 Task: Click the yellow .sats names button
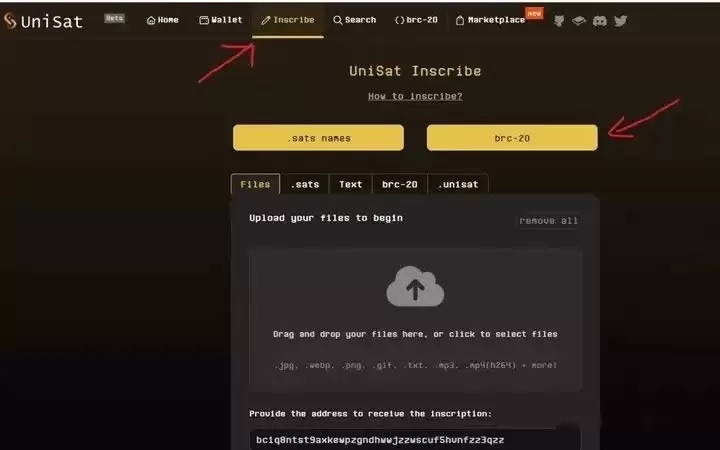tap(318, 138)
